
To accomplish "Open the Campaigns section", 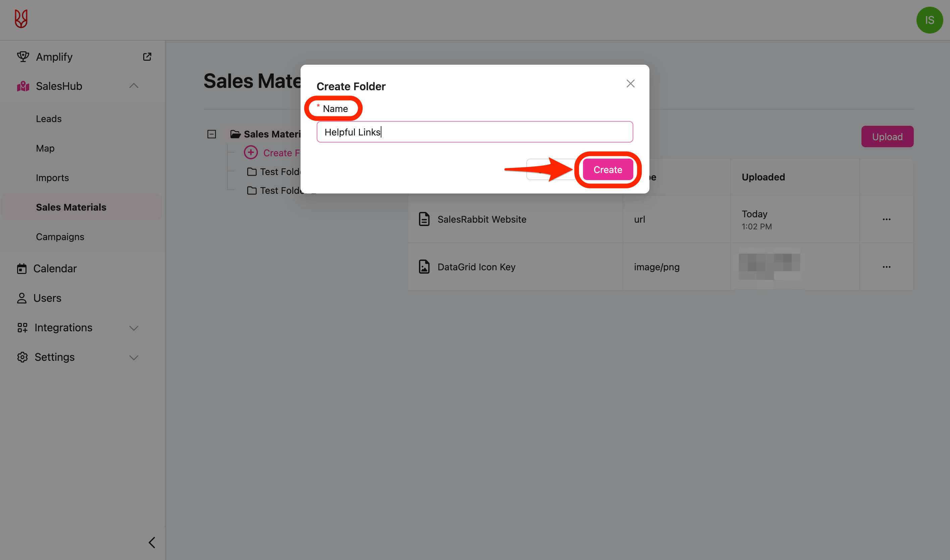I will (x=60, y=237).
